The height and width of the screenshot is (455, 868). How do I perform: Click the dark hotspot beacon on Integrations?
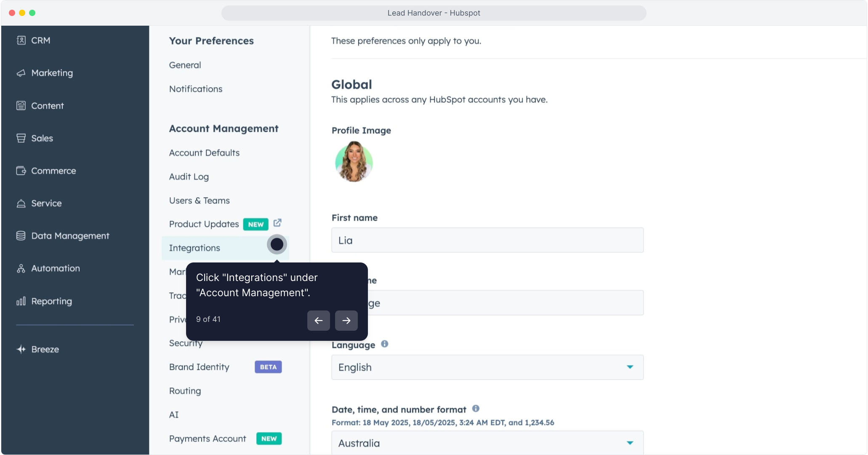(277, 244)
